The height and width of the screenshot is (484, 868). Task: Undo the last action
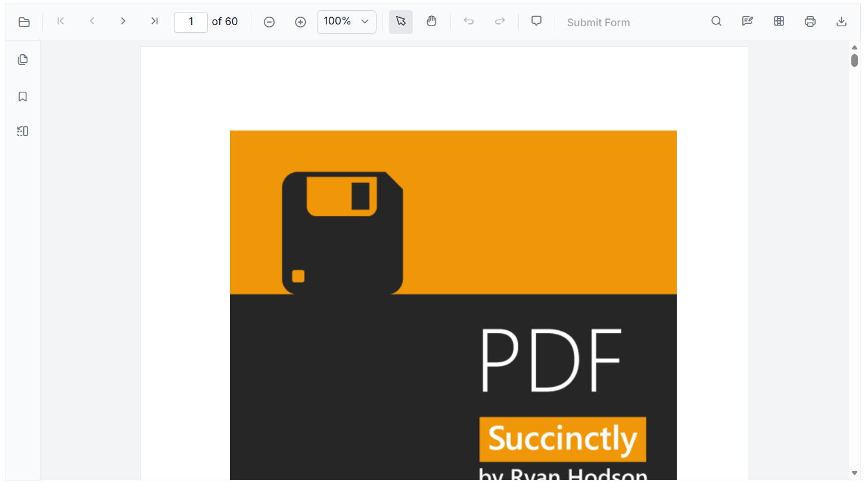tap(469, 22)
